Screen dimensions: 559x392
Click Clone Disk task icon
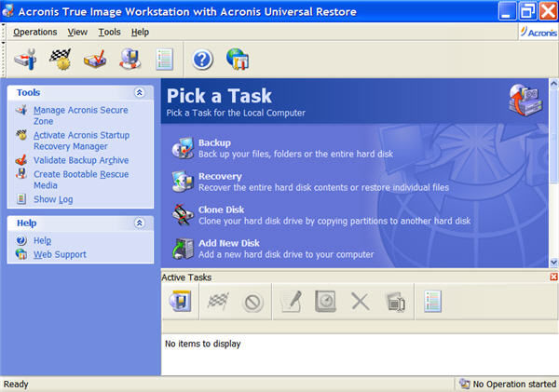pos(184,214)
